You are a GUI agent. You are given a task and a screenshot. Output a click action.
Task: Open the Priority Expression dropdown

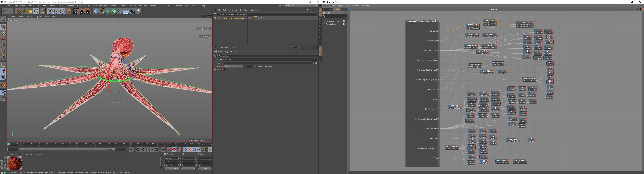pos(233,66)
